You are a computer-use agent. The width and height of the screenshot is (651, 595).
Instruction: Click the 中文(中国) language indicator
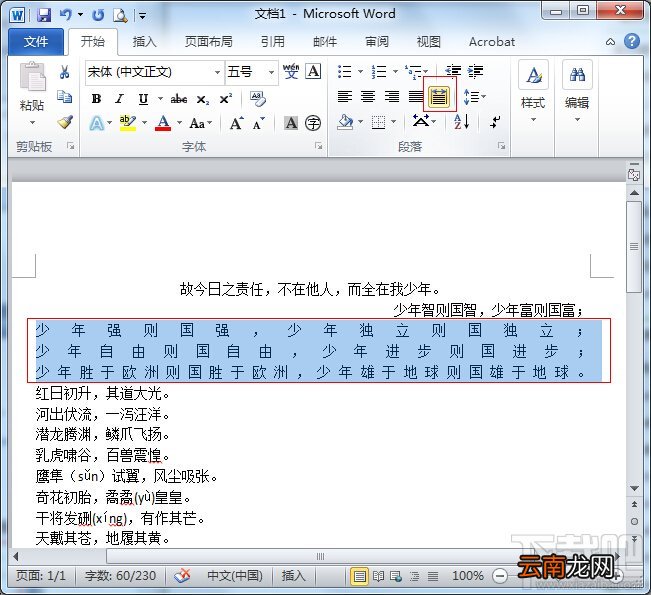(235, 575)
